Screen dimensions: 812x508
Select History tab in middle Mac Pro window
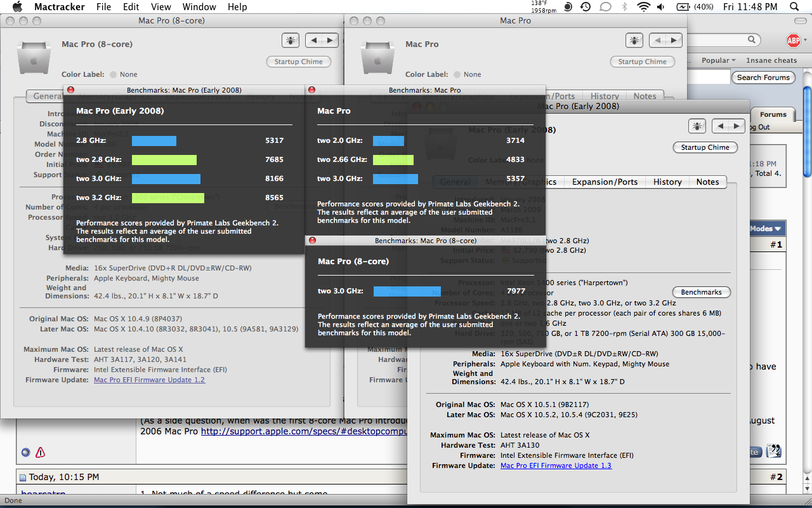click(x=605, y=97)
